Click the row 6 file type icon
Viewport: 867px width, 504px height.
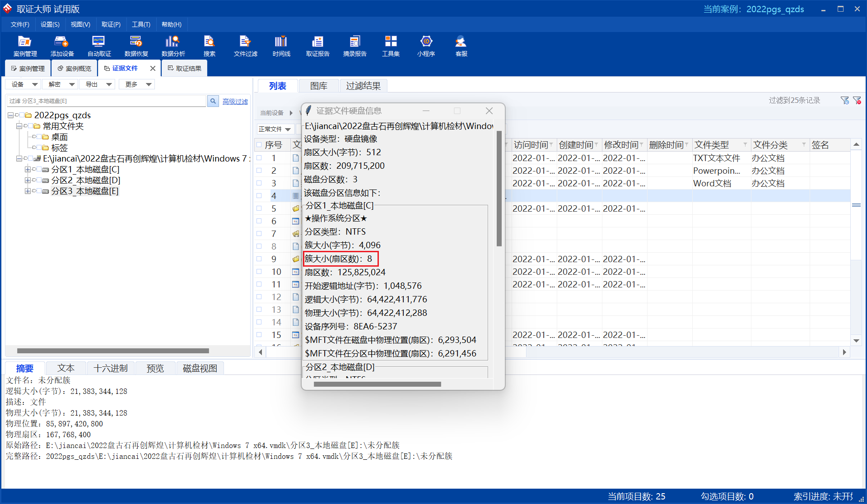tap(295, 221)
